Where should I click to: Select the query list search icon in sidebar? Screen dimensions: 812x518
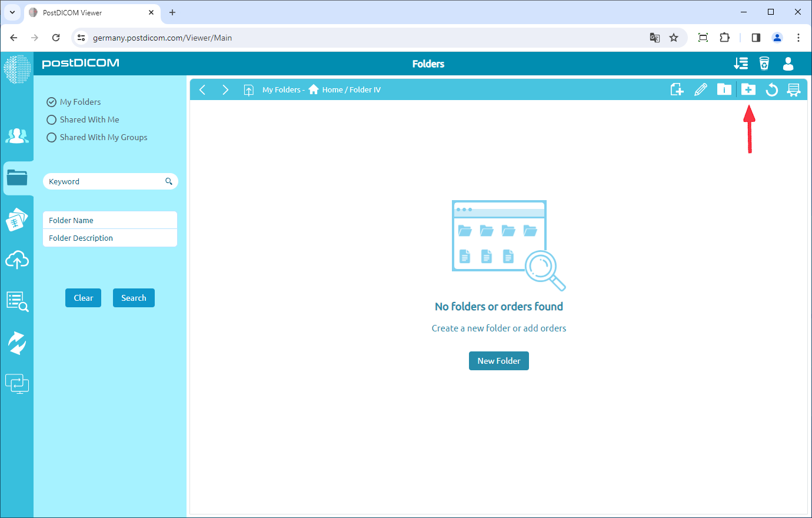click(x=17, y=301)
